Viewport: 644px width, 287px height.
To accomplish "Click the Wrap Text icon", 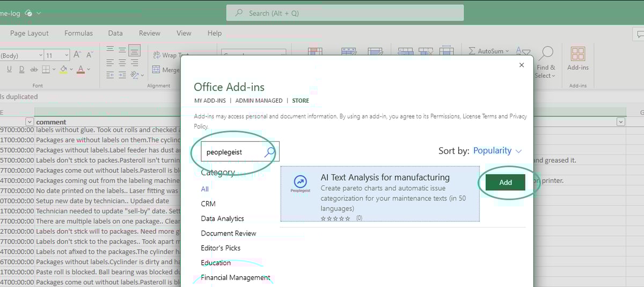I will tap(157, 55).
